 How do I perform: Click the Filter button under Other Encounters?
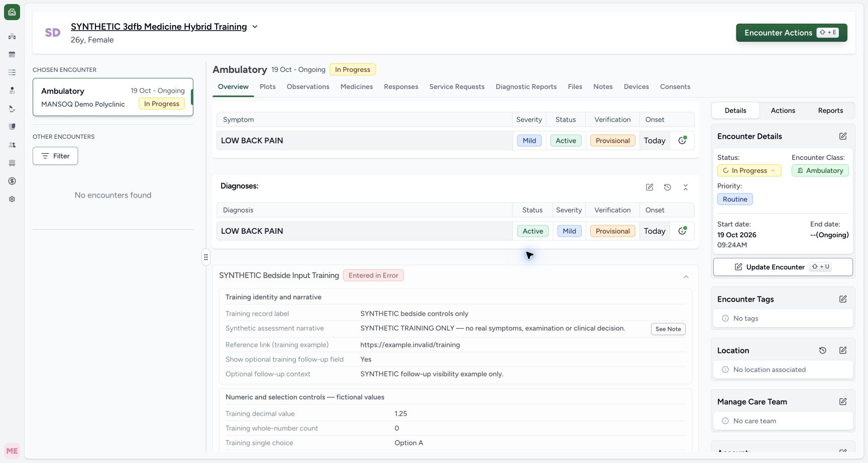tap(55, 156)
